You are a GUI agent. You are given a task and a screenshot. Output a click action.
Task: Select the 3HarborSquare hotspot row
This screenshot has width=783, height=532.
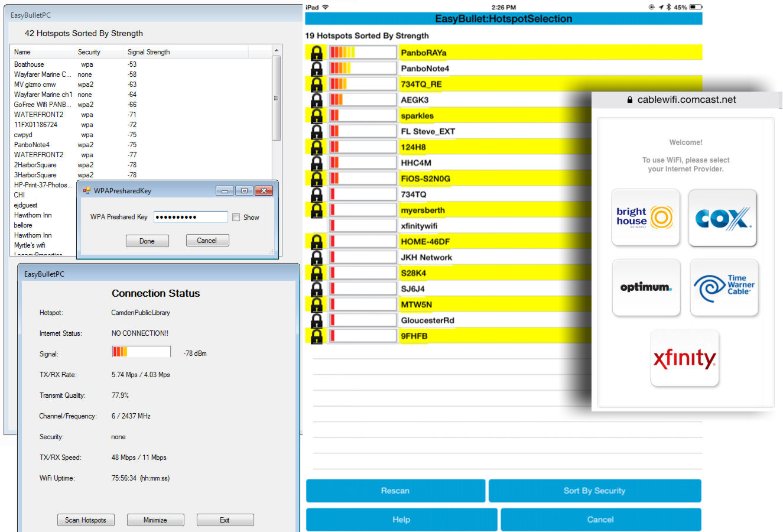[141, 175]
